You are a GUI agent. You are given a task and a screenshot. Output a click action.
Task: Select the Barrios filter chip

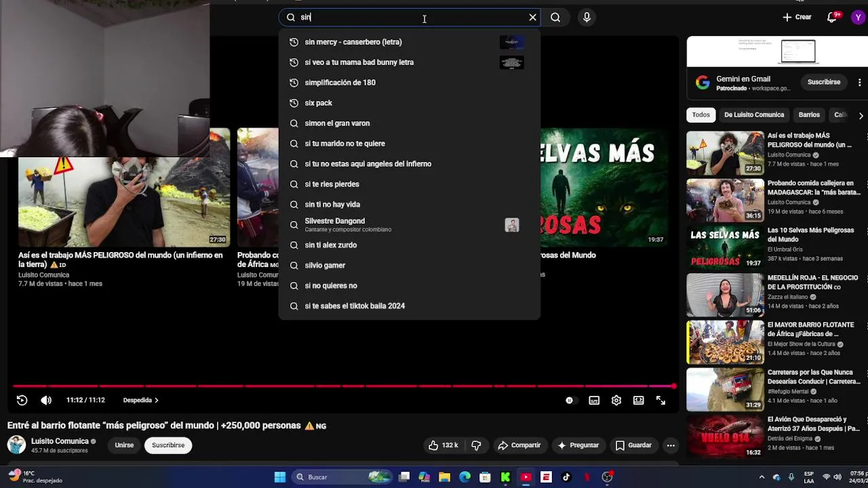point(809,115)
